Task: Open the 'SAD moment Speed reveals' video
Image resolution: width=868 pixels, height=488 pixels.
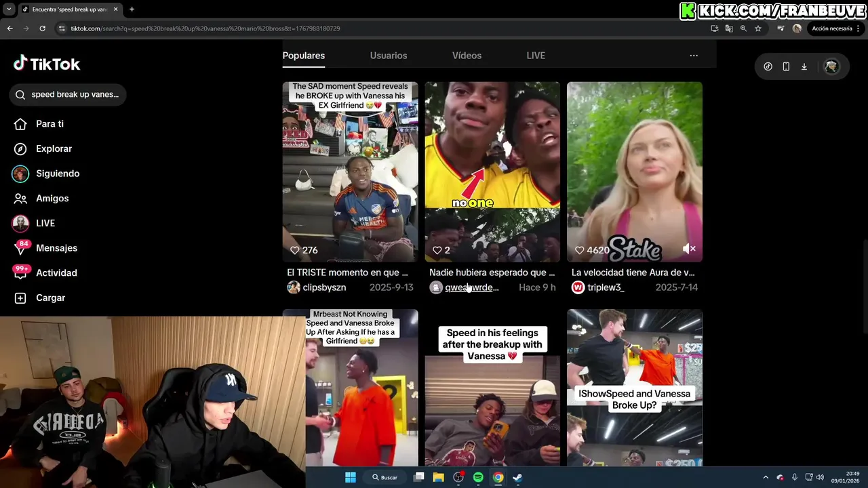Action: 350,171
